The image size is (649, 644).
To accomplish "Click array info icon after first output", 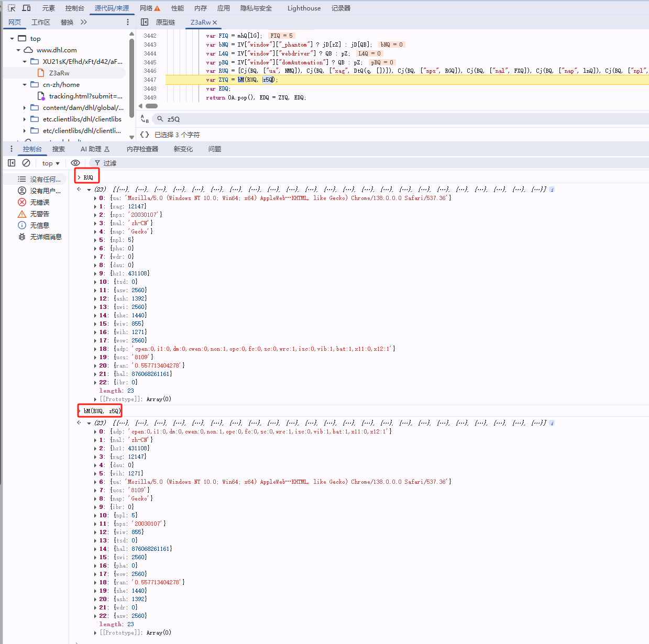I will (x=552, y=190).
